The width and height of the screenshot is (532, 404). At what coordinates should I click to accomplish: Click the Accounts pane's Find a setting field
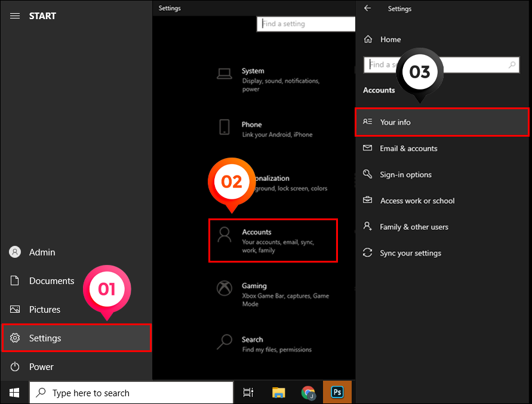(x=441, y=64)
